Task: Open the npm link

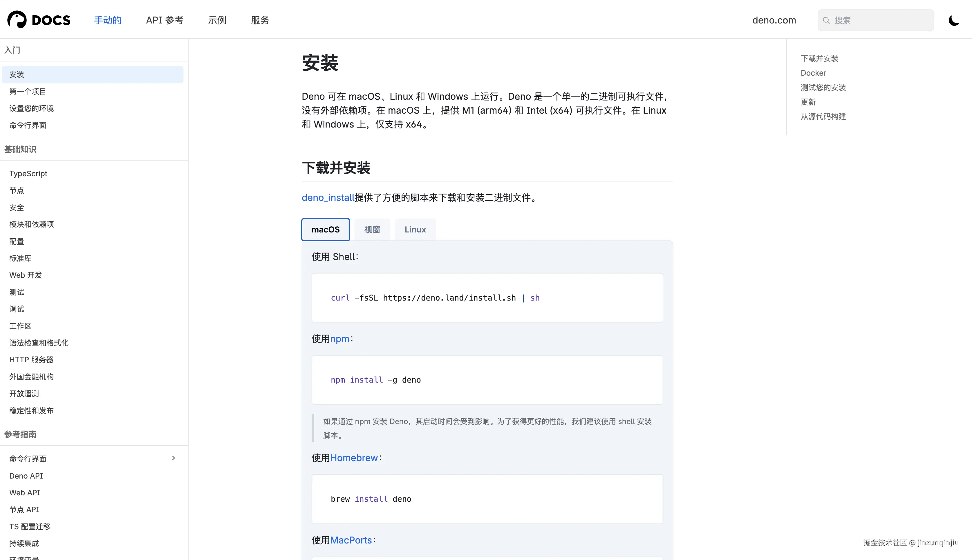Action: (340, 339)
